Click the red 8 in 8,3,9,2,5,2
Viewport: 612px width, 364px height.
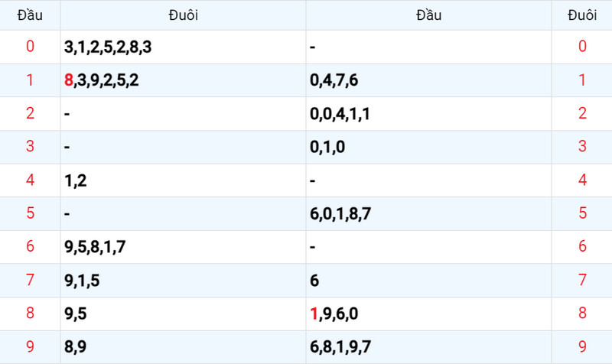pyautogui.click(x=69, y=80)
